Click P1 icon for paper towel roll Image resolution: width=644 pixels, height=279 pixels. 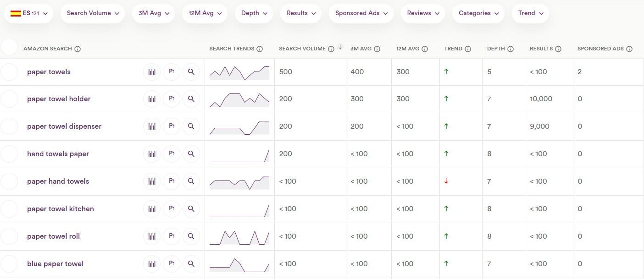pos(172,236)
